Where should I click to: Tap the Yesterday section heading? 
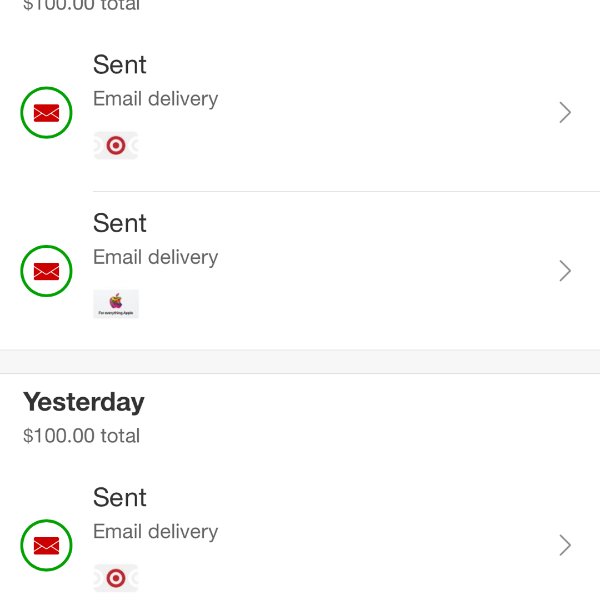(84, 403)
